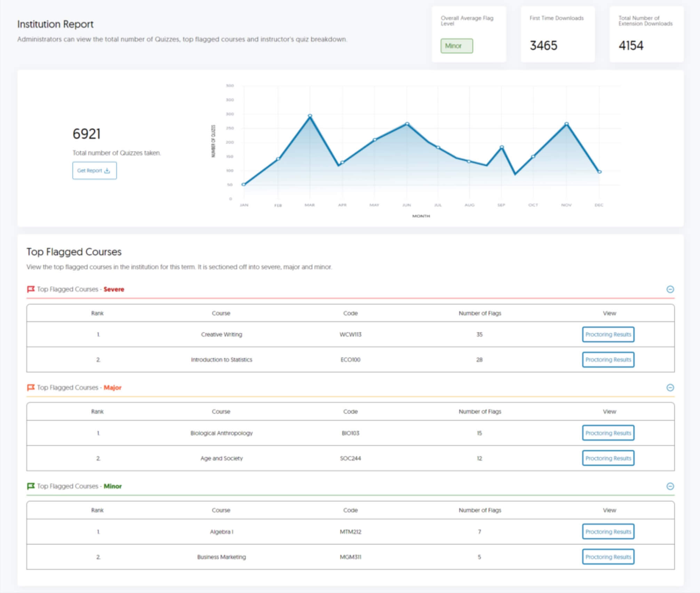Viewport: 700px width, 593px height.
Task: Click the Creative Writing course name
Action: [x=222, y=334]
